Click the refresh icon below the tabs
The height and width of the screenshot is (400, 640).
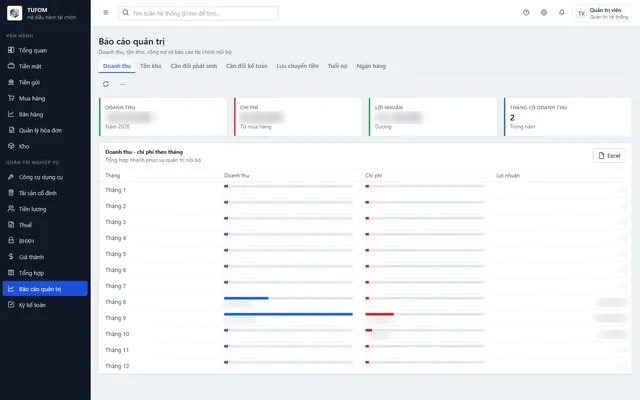106,84
